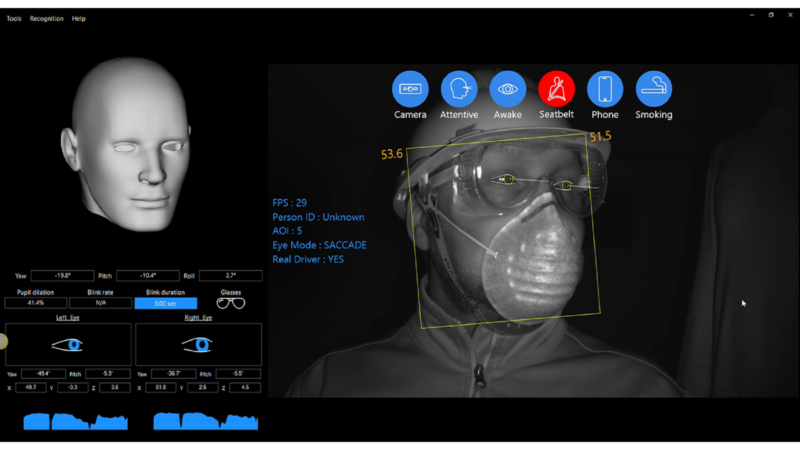The image size is (800, 450).
Task: Click the Glasses icon
Action: [231, 303]
